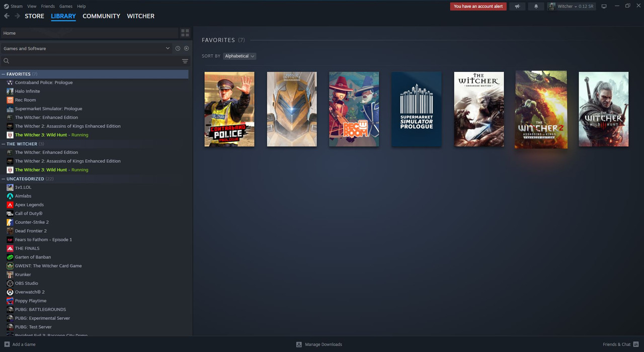The width and height of the screenshot is (644, 352).
Task: Click Manage Downloads label
Action: pyautogui.click(x=324, y=344)
